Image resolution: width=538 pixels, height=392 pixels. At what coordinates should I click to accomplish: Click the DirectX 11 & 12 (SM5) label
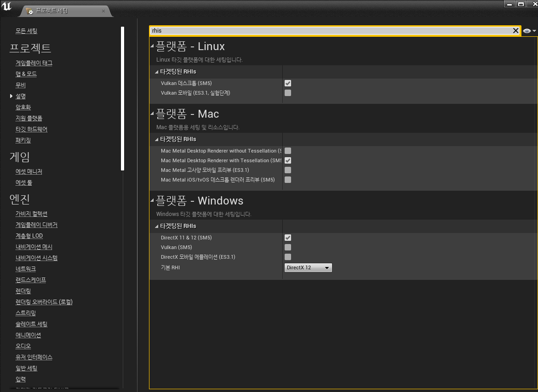coord(186,238)
